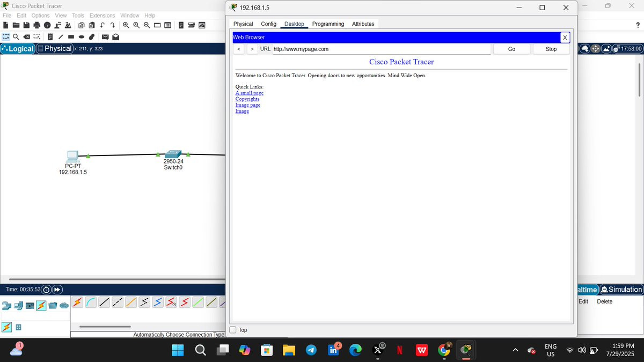
Task: Choose the Copper Cross-Over cable (dashed black)
Action: 118,302
